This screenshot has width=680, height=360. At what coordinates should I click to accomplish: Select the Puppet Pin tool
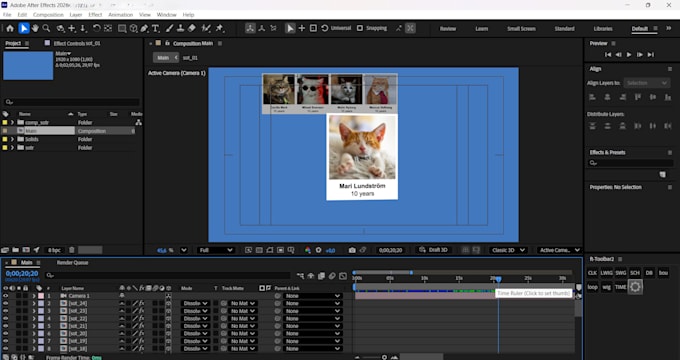coord(220,29)
